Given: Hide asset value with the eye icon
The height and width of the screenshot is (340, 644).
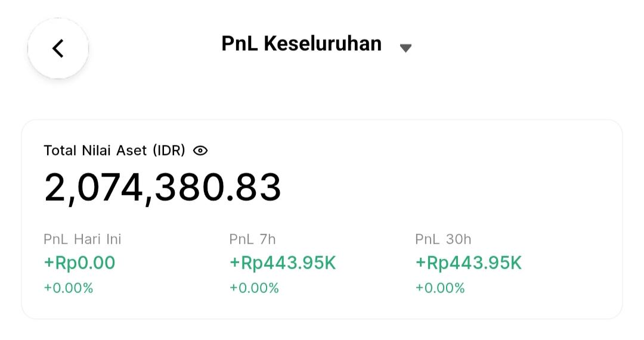Looking at the screenshot, I should (x=200, y=151).
